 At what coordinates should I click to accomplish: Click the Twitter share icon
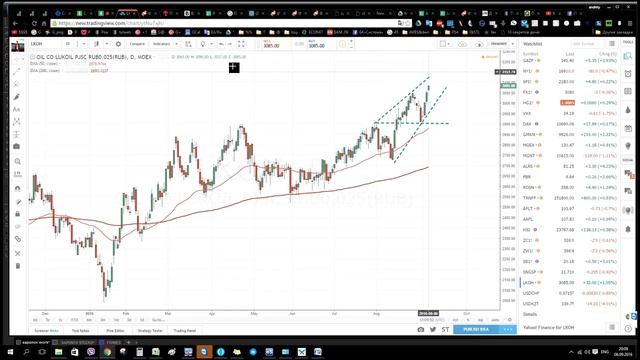tap(433, 329)
